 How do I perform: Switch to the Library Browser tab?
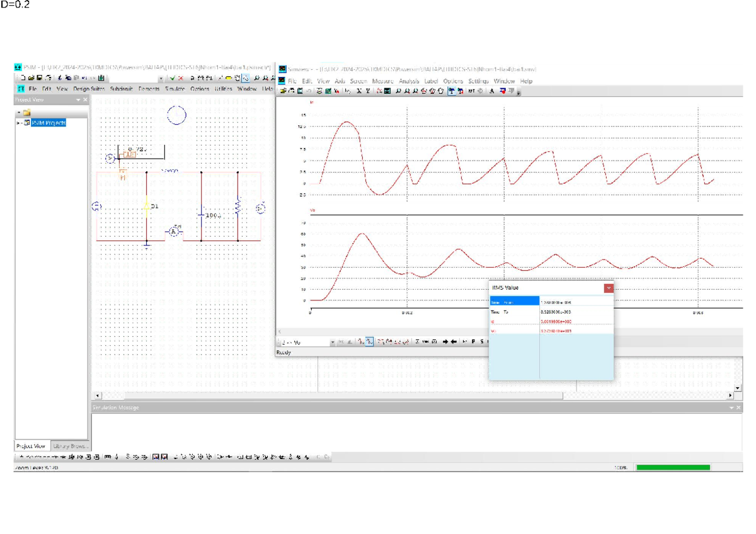coord(69,446)
